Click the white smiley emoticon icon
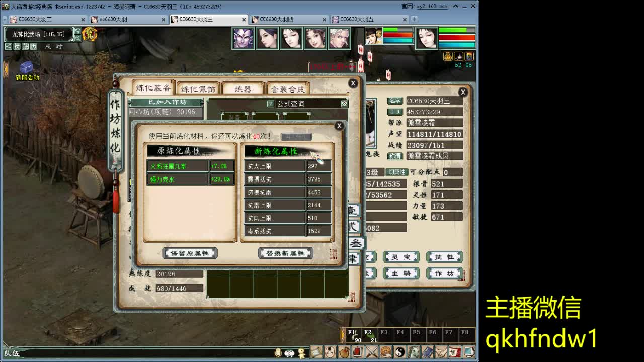The width and height of the screenshot is (644, 362). (x=289, y=353)
